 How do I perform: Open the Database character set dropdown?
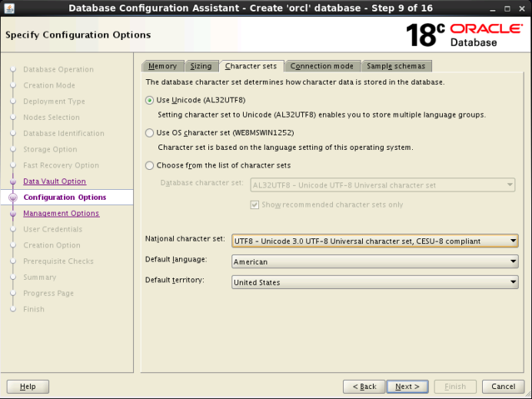[383, 185]
